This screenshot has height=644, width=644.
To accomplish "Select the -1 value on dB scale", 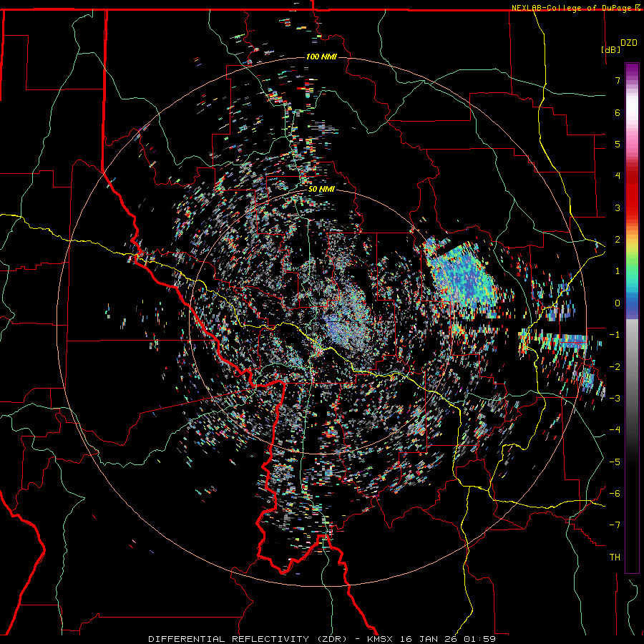I will tap(615, 335).
